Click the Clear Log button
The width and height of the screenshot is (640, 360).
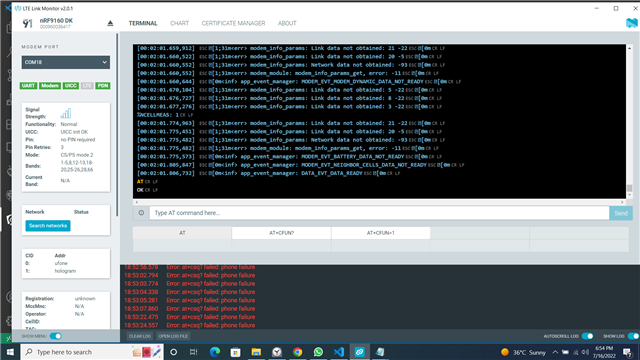(x=140, y=336)
